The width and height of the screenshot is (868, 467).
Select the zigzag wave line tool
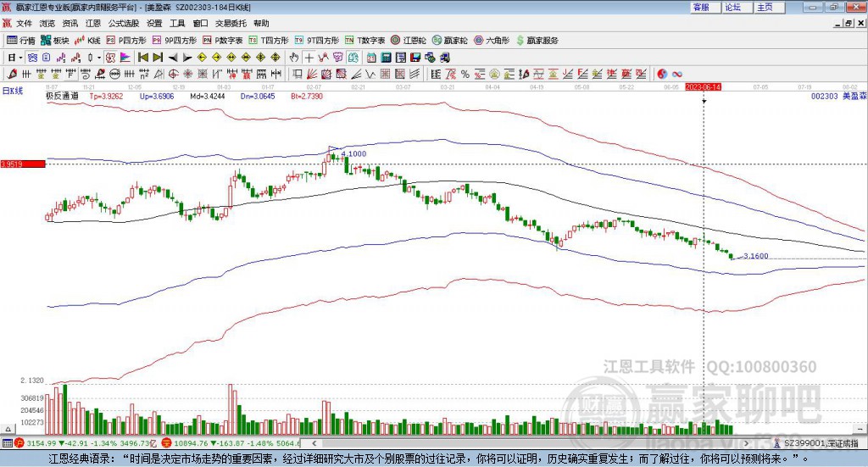point(370,74)
